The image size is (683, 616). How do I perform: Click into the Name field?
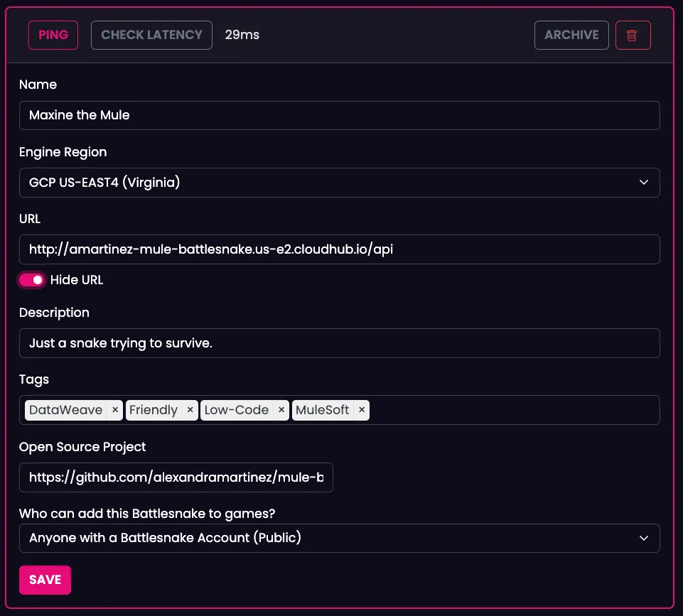tap(339, 115)
